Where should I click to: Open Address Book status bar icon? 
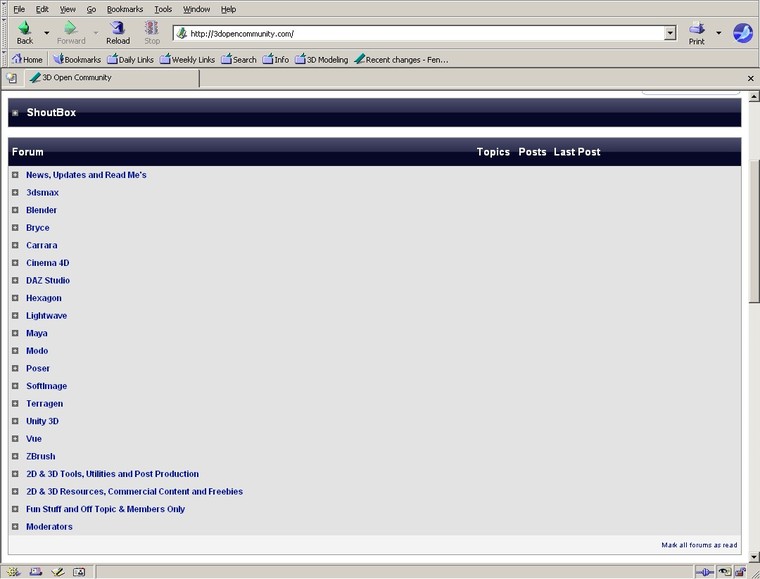79,572
